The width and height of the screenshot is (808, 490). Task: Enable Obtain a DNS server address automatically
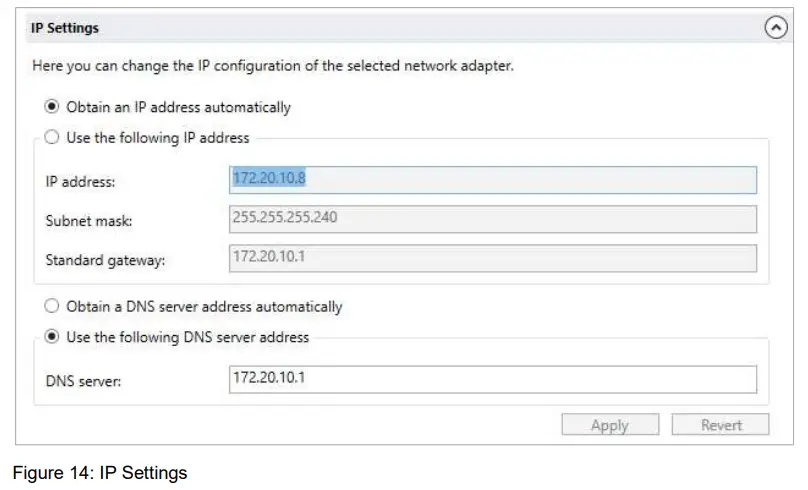53,307
